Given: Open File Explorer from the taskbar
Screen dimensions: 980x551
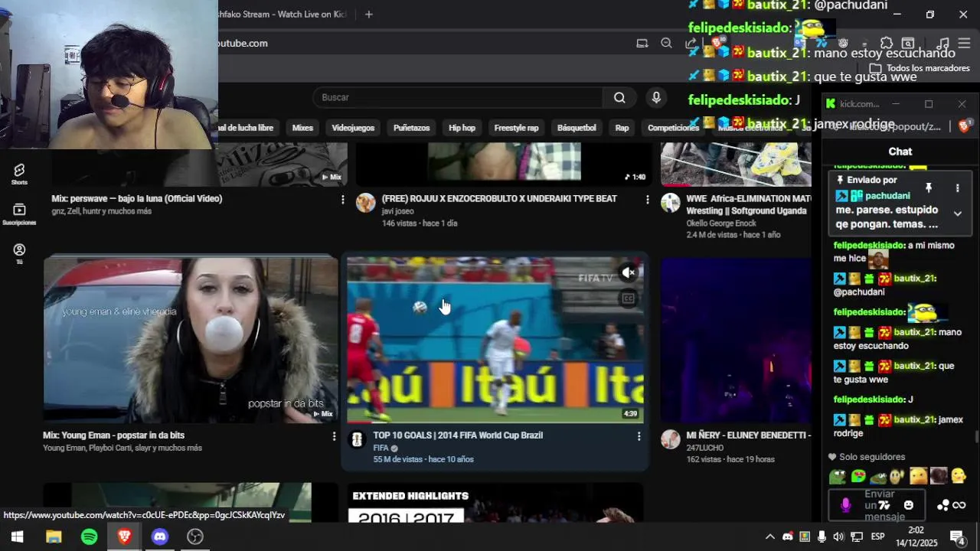Looking at the screenshot, I should click(x=54, y=536).
